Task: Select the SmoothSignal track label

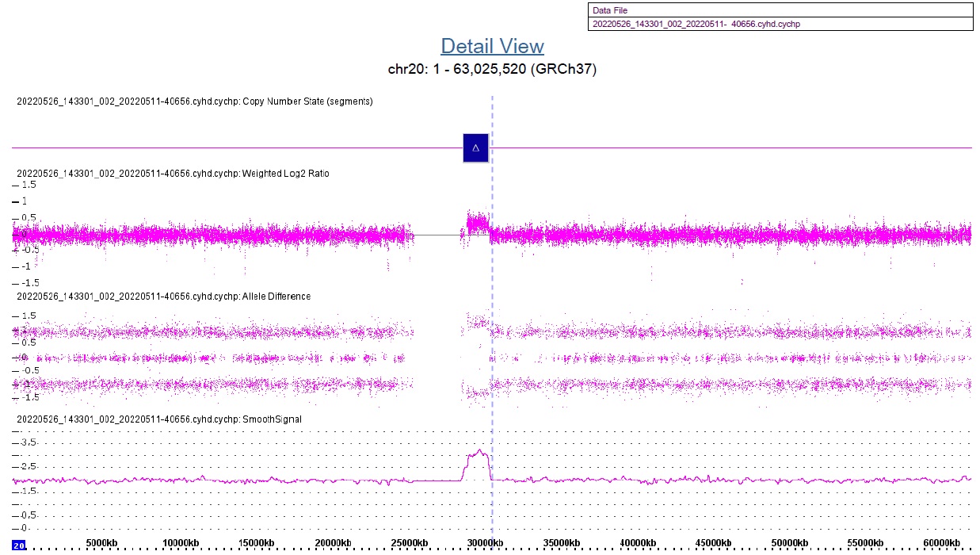Action: pyautogui.click(x=159, y=419)
